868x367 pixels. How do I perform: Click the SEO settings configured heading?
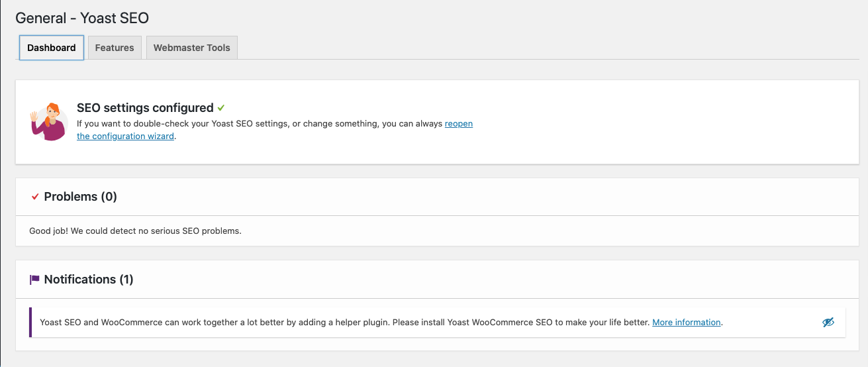(x=145, y=108)
